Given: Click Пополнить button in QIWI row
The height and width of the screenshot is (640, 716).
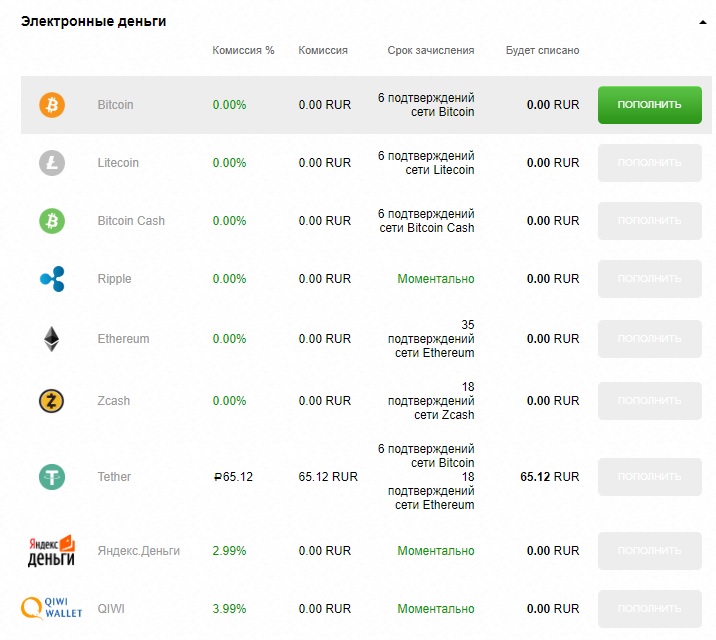Looking at the screenshot, I should tap(649, 609).
